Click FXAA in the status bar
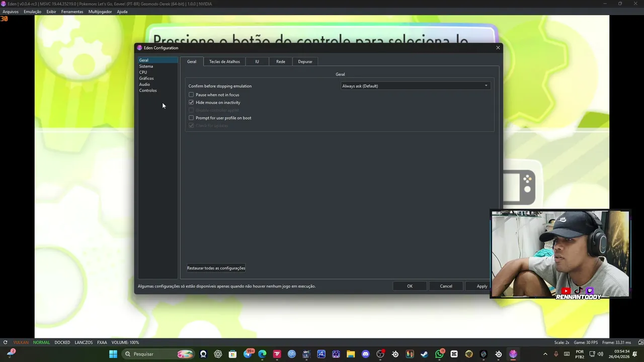Image resolution: width=644 pixels, height=362 pixels. (x=102, y=342)
